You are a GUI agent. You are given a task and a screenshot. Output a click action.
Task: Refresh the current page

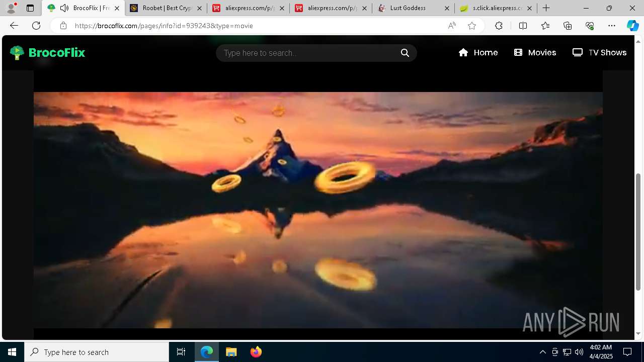point(36,26)
